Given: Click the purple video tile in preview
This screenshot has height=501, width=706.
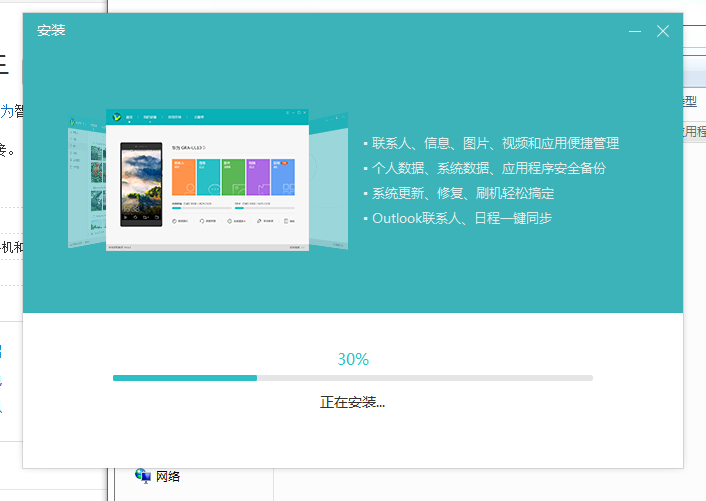Looking at the screenshot, I should click(258, 177).
